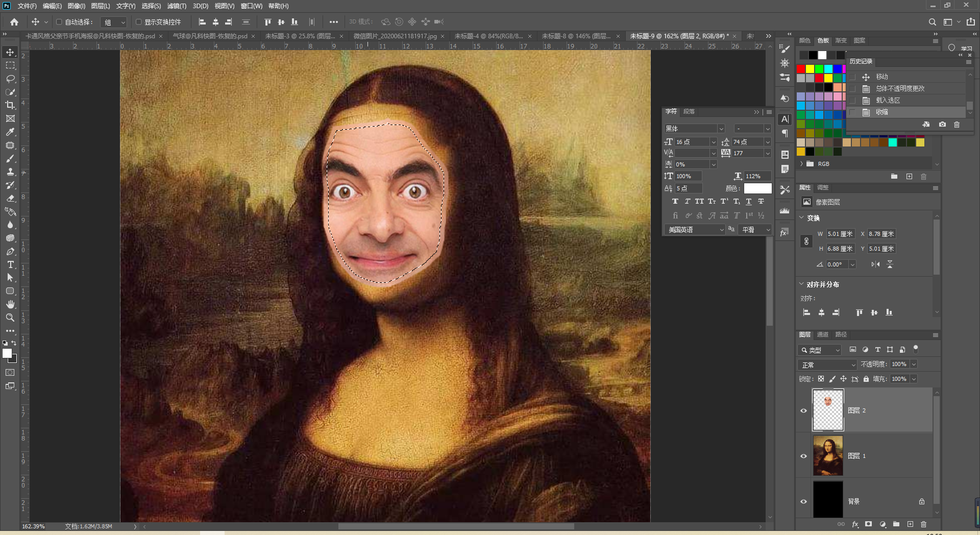Open the 文件(F) menu
The height and width of the screenshot is (535, 980).
(x=27, y=6)
